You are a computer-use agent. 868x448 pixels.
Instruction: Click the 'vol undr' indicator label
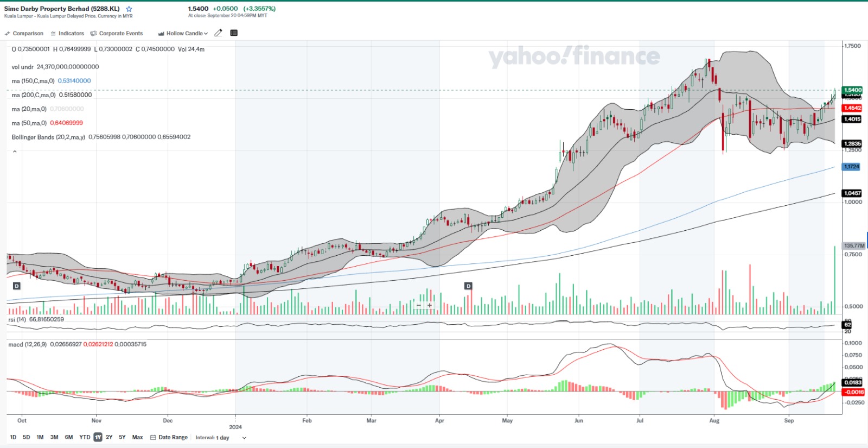(x=23, y=67)
